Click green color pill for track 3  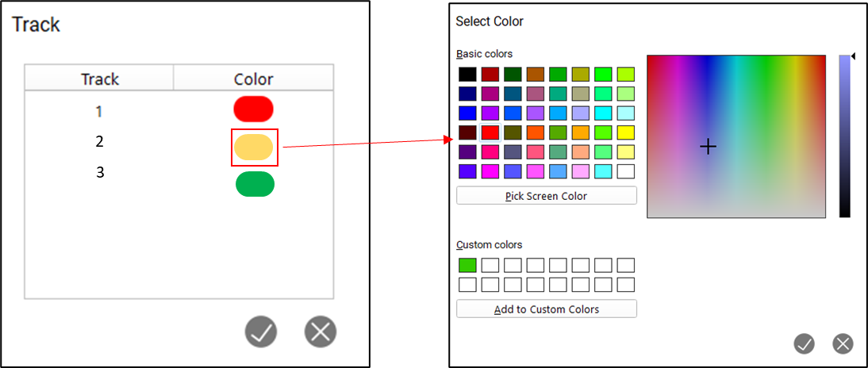point(255,184)
